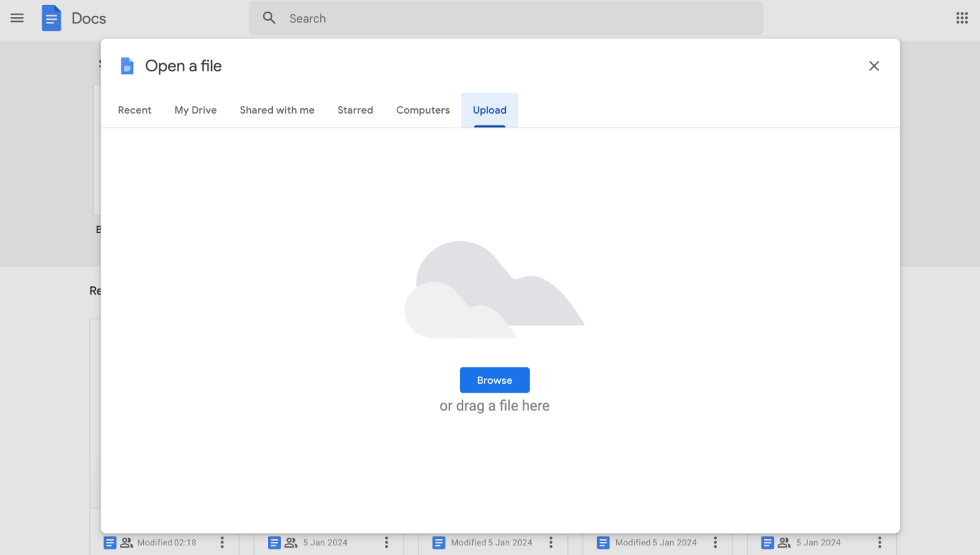Click shared people icon beside Modified 02:18
The height and width of the screenshot is (555, 980).
[x=126, y=542]
